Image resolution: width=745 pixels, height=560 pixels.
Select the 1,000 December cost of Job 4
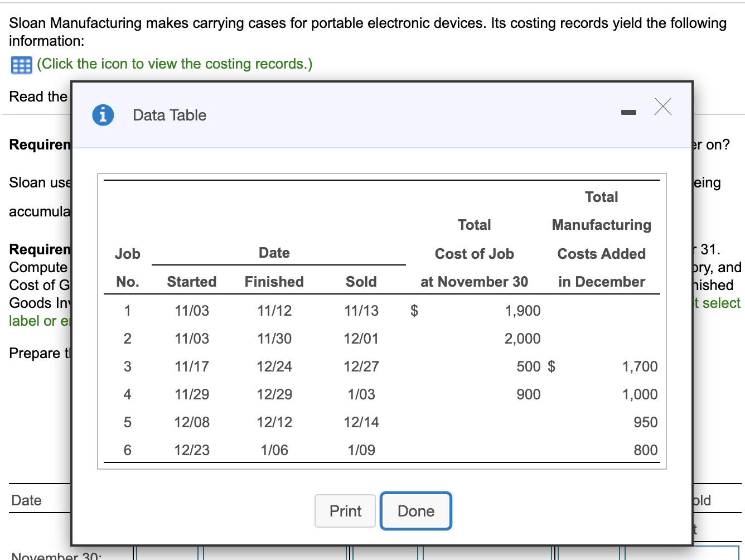tap(640, 394)
